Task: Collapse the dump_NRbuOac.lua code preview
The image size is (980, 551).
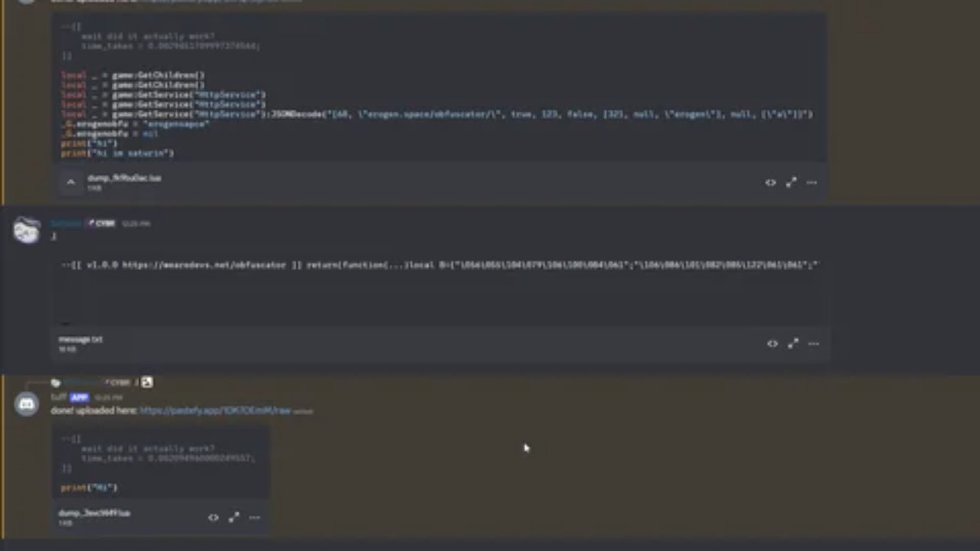Action: click(x=70, y=181)
